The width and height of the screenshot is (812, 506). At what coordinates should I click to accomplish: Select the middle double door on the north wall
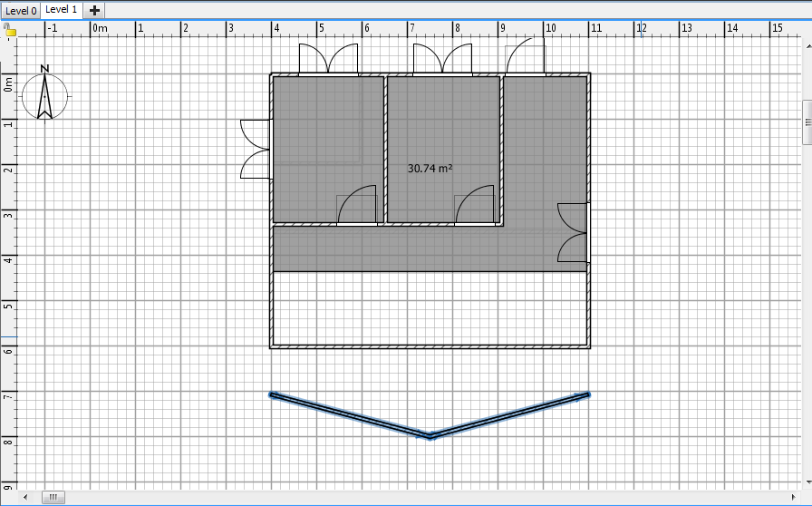tap(442, 59)
